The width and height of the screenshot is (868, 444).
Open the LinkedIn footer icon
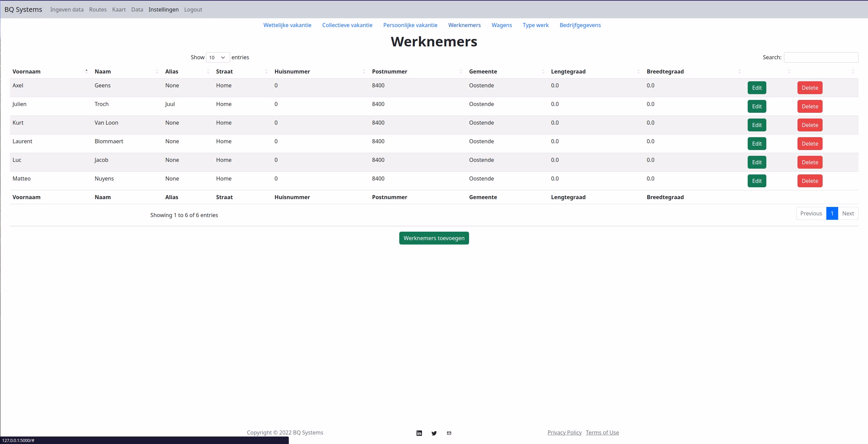click(419, 433)
